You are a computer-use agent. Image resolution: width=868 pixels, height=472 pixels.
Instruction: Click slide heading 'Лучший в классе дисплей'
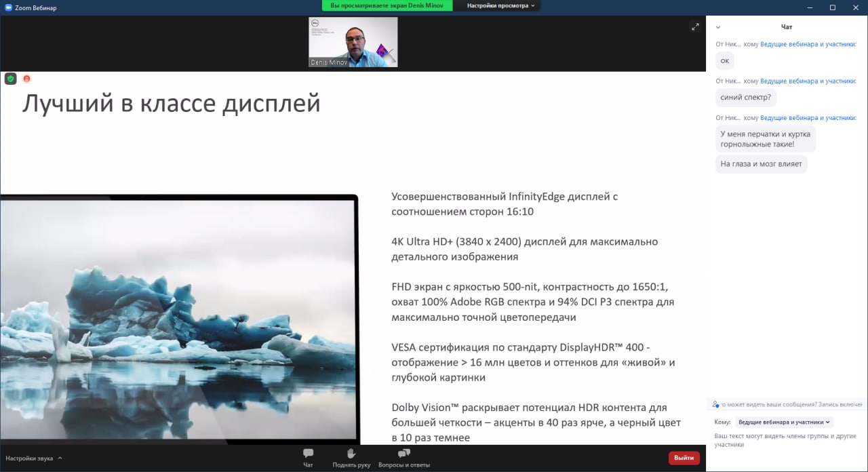[x=171, y=104]
